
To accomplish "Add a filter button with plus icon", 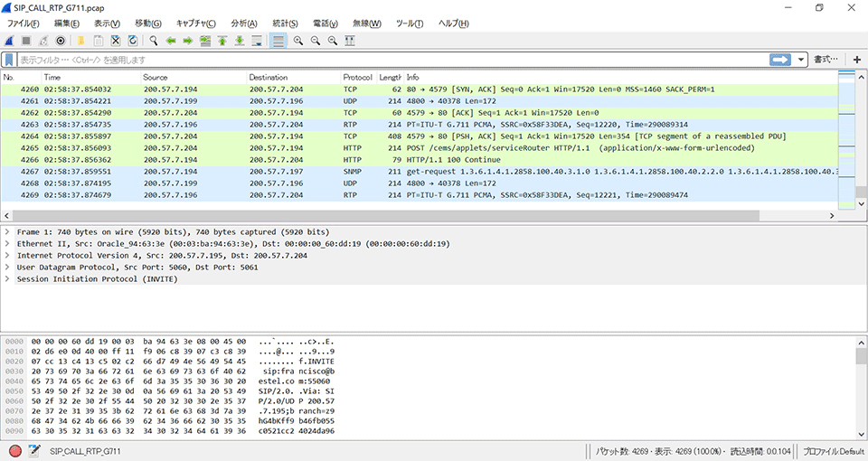I will pos(857,60).
